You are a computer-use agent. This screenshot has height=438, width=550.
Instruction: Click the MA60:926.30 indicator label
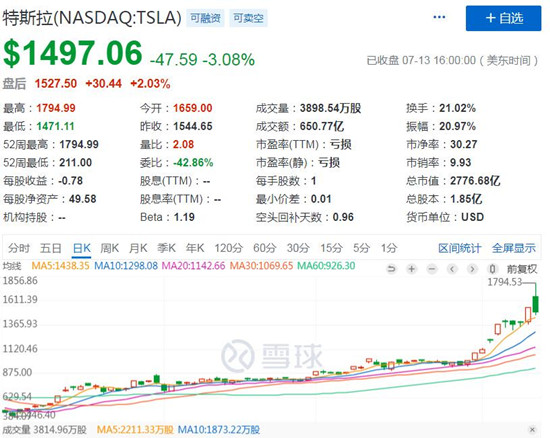(x=326, y=265)
